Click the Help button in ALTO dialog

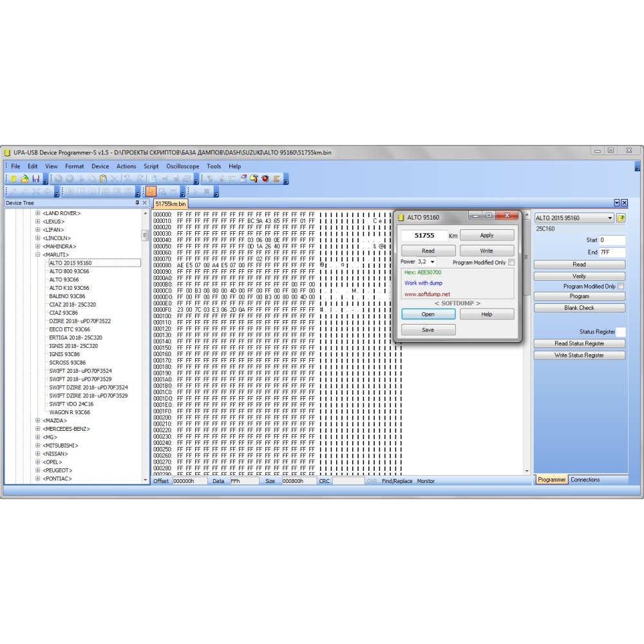[x=487, y=314]
